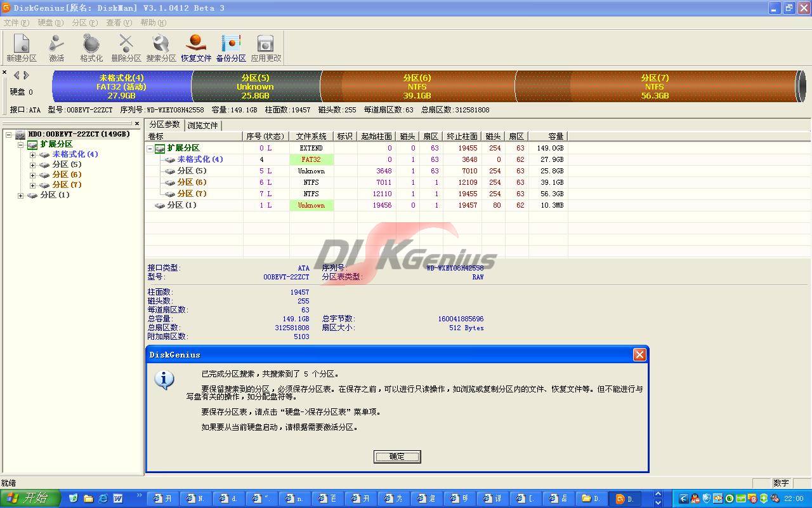Close the left tree panel with its X
Viewport: 812px width, 508px height.
137,124
